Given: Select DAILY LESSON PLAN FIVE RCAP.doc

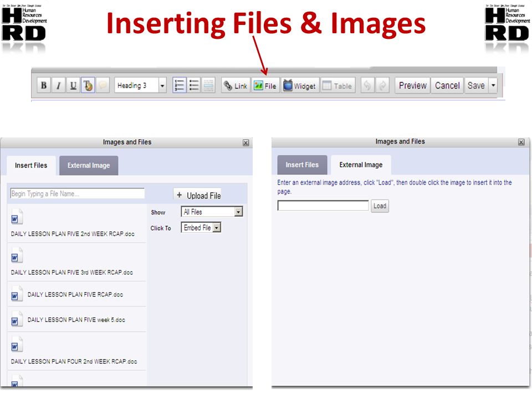Looking at the screenshot, I should pyautogui.click(x=76, y=294).
